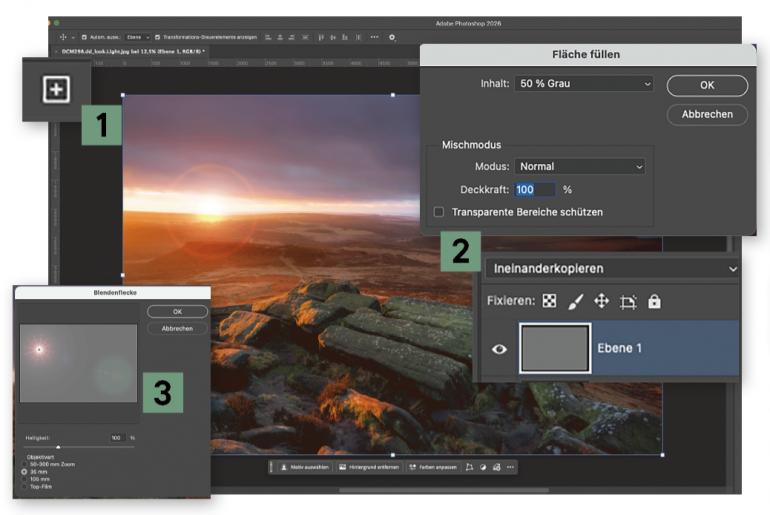
Task: Click OK in Blendenflecke dialog
Action: pyautogui.click(x=177, y=312)
